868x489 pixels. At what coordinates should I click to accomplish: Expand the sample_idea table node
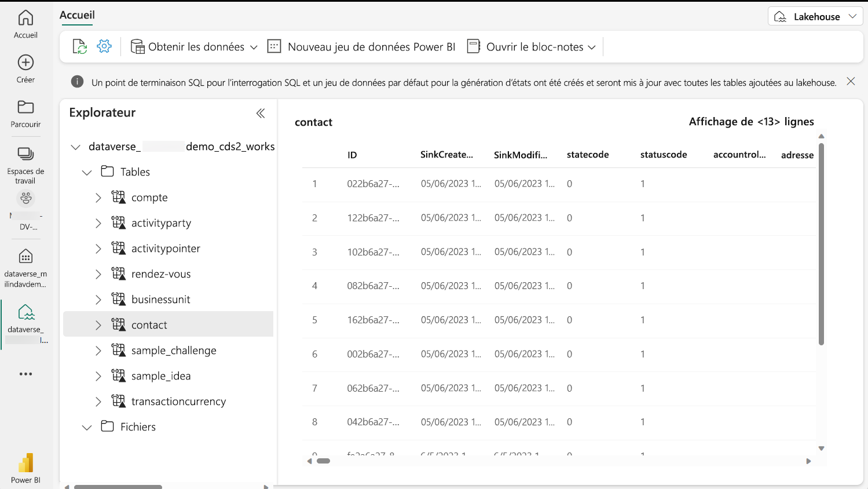[x=98, y=376]
